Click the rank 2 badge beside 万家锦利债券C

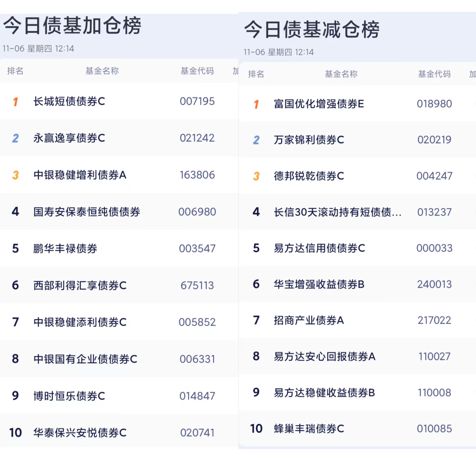click(x=256, y=140)
